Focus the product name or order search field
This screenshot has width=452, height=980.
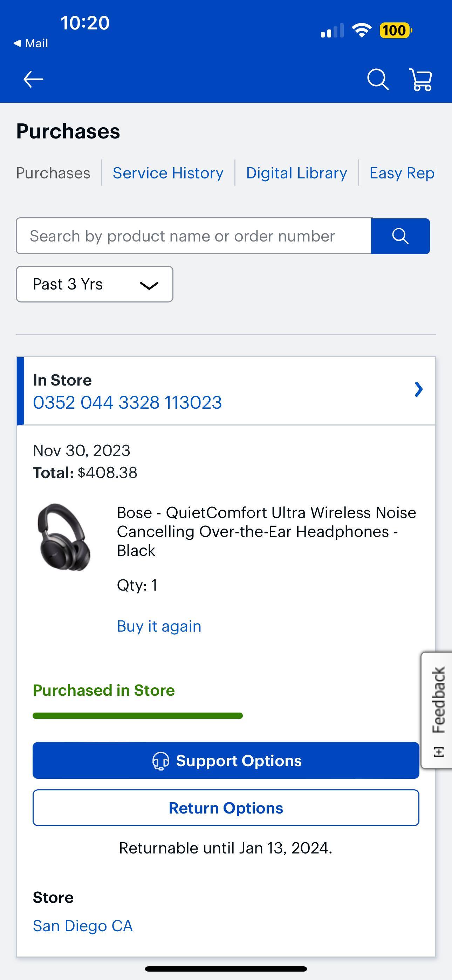[x=193, y=236]
